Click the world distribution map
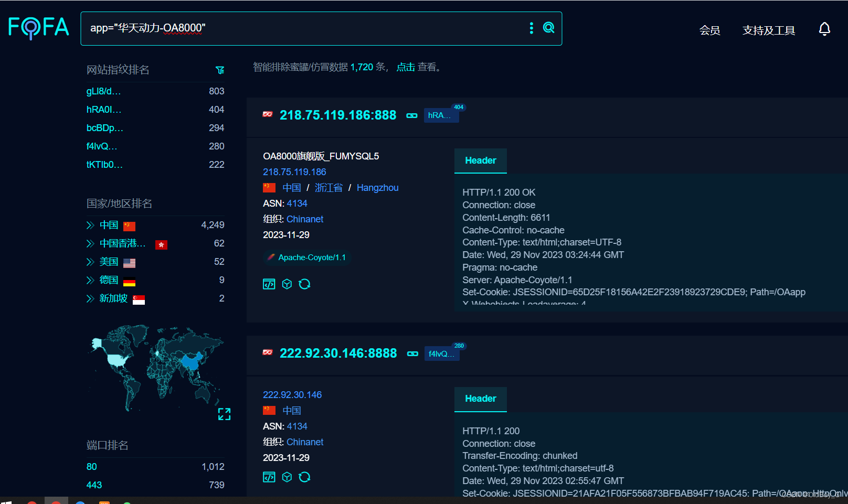The image size is (848, 504). coord(156,367)
